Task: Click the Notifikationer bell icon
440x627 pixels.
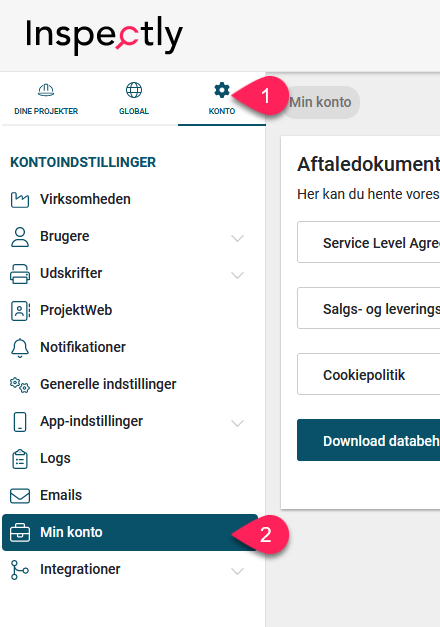Action: (x=20, y=348)
